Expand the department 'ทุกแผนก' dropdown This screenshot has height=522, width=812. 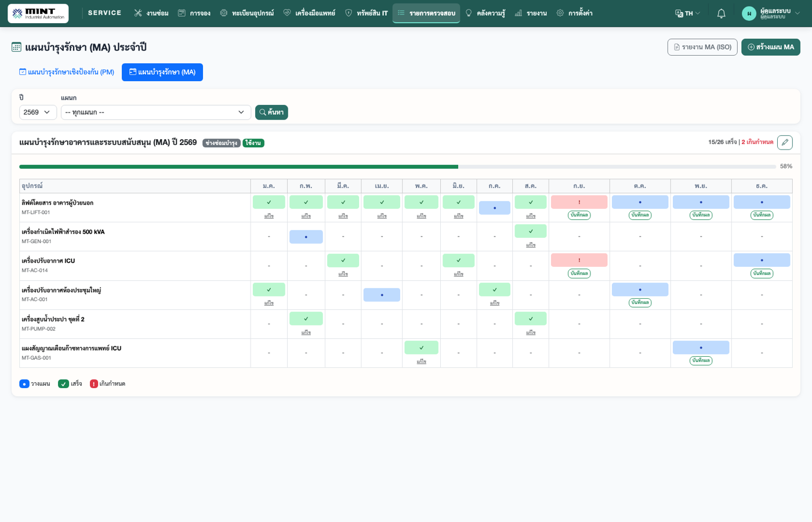click(155, 113)
